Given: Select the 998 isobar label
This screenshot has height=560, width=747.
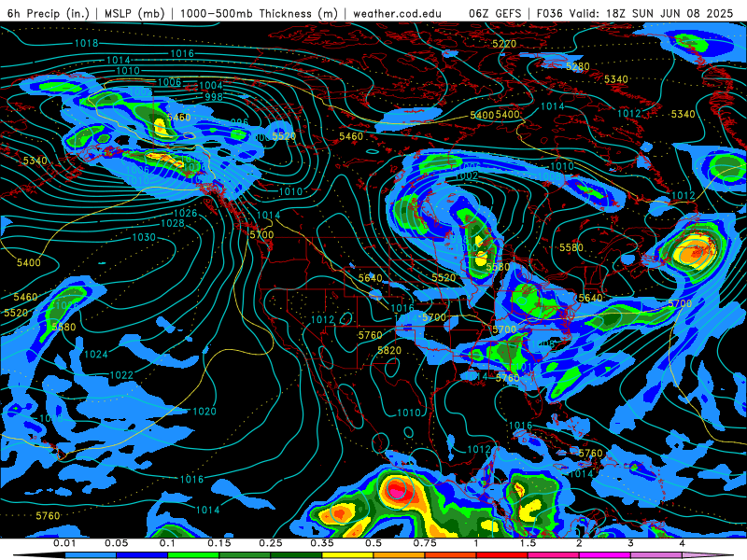Looking at the screenshot, I should (x=214, y=97).
